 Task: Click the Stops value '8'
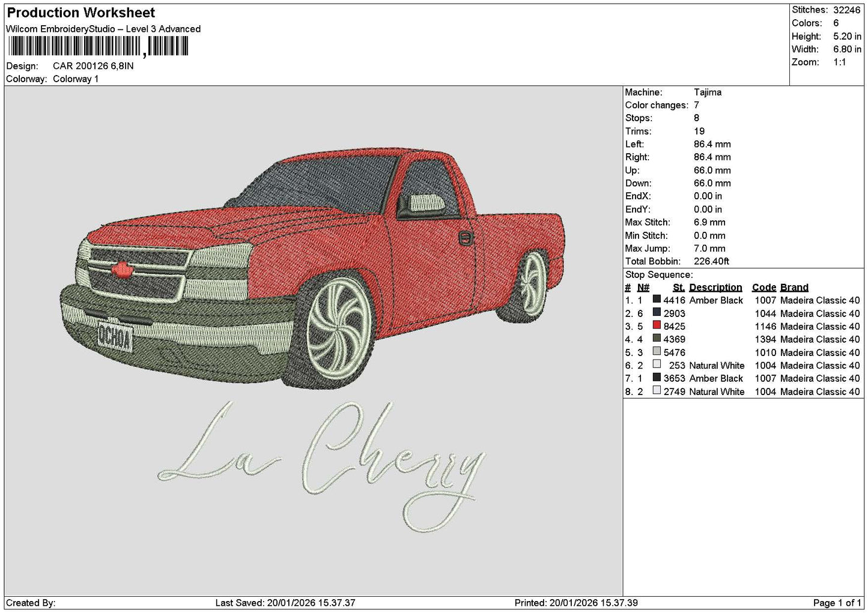[696, 118]
